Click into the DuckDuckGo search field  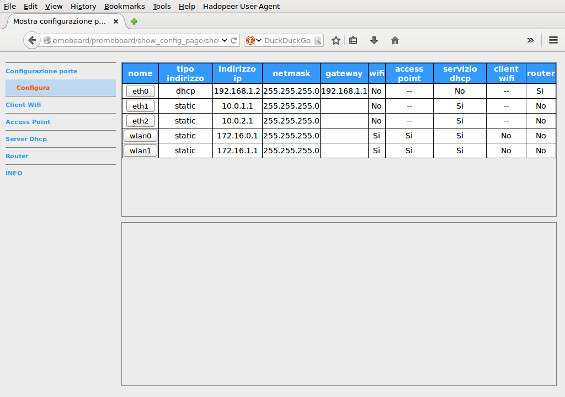pyautogui.click(x=288, y=40)
